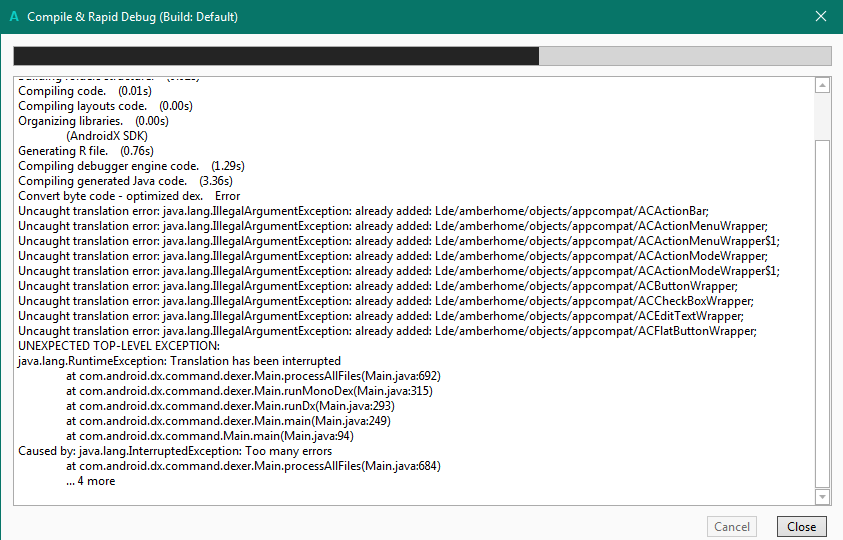This screenshot has width=843, height=540.
Task: Click the green app icon in title bar
Action: (x=13, y=17)
